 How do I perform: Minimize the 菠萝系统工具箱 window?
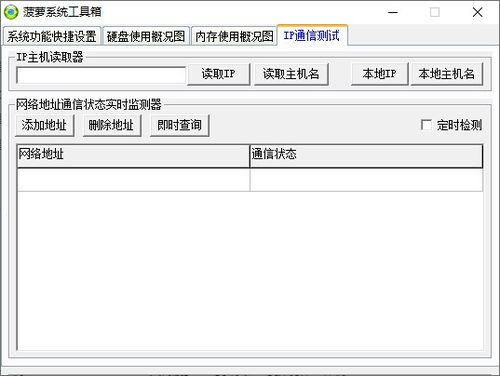pos(393,13)
